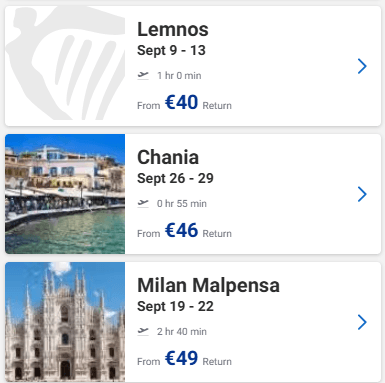This screenshot has width=385, height=383.
Task: Click the plane icon beside 0 hr 55 min
Action: tap(143, 203)
